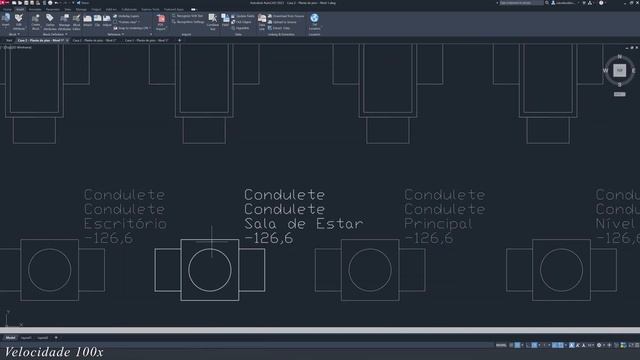Add a new layout with plus button
This screenshot has width=640, height=360.
56,338
